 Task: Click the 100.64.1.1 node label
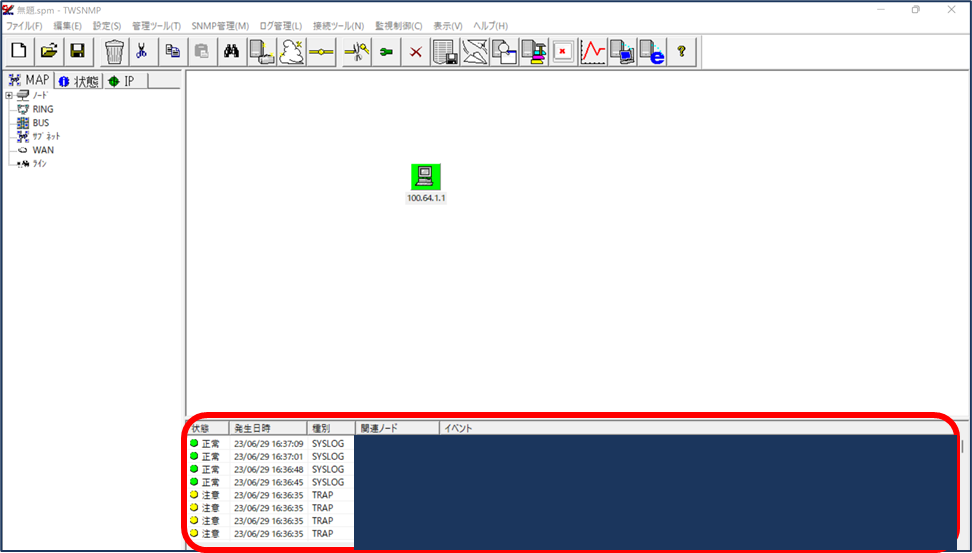[x=426, y=198]
